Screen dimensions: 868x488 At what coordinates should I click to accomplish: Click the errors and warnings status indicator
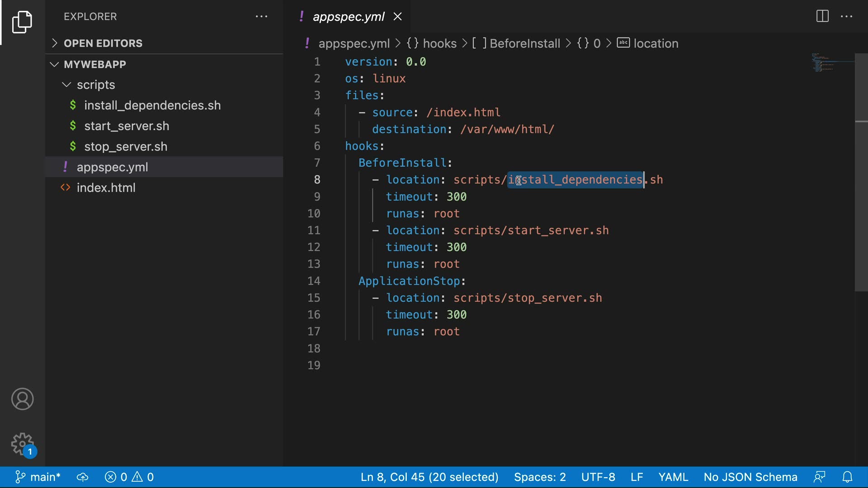click(x=129, y=477)
